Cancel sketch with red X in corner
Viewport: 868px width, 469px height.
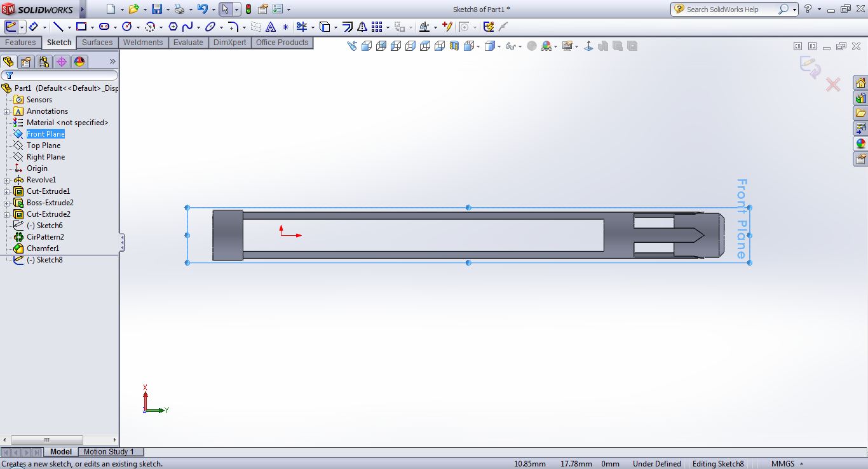(x=832, y=85)
